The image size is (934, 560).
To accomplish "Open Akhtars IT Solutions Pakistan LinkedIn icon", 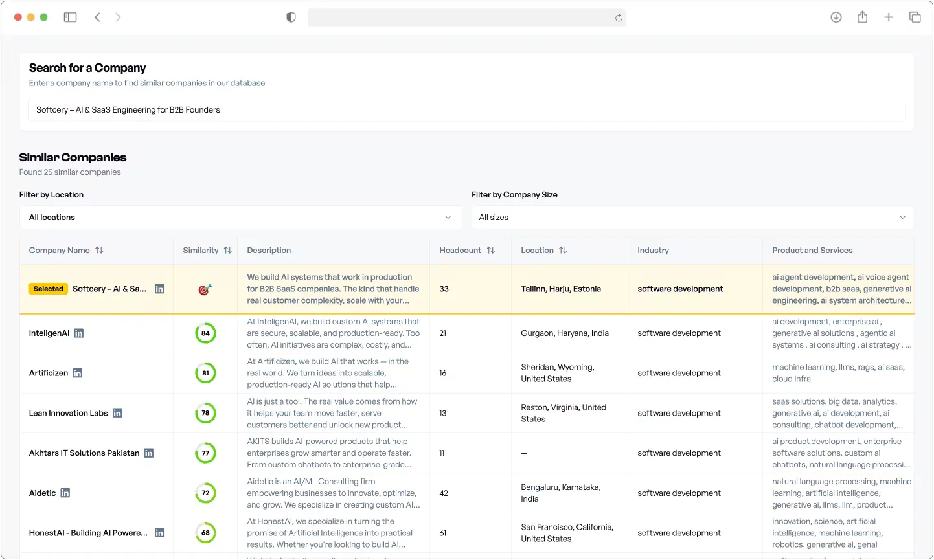I will coord(149,453).
